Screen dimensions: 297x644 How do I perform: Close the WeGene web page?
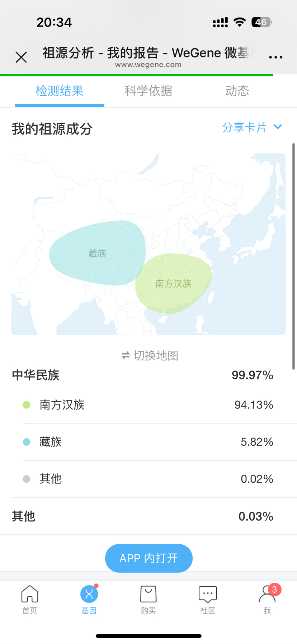pyautogui.click(x=21, y=57)
